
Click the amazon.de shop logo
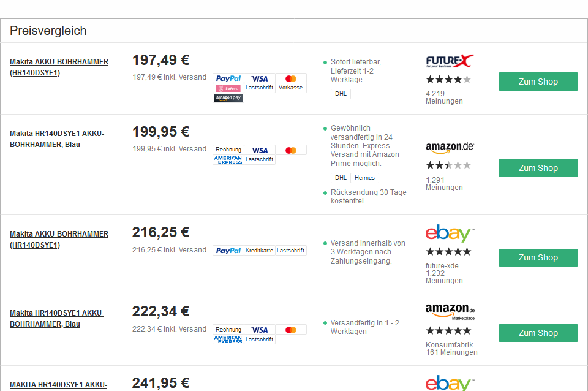pyautogui.click(x=450, y=148)
